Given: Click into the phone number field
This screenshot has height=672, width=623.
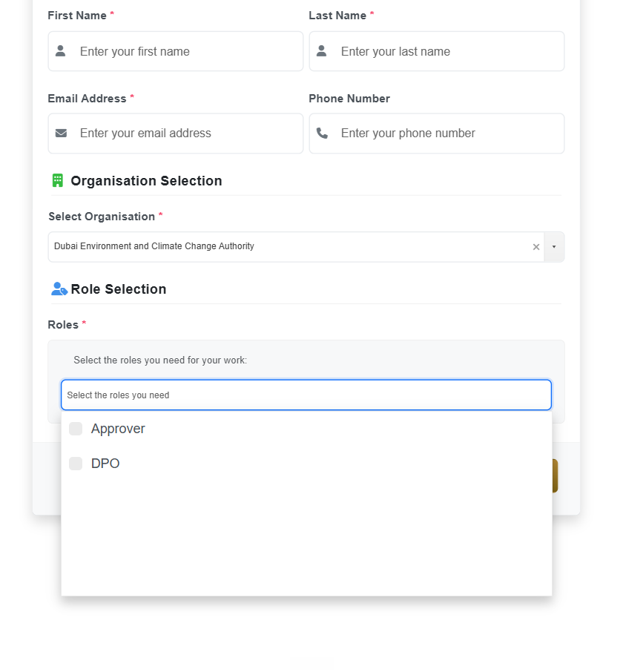Looking at the screenshot, I should [x=437, y=134].
